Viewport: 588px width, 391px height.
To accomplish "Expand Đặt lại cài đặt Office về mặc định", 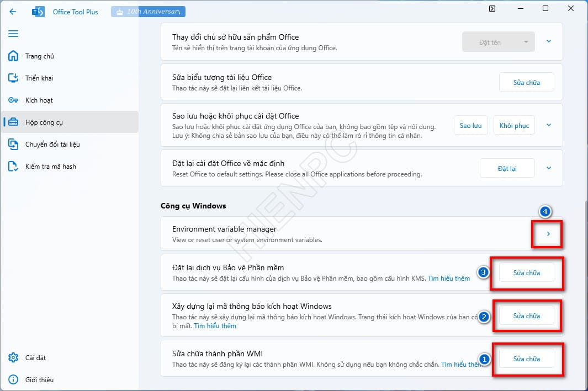I will (x=549, y=168).
